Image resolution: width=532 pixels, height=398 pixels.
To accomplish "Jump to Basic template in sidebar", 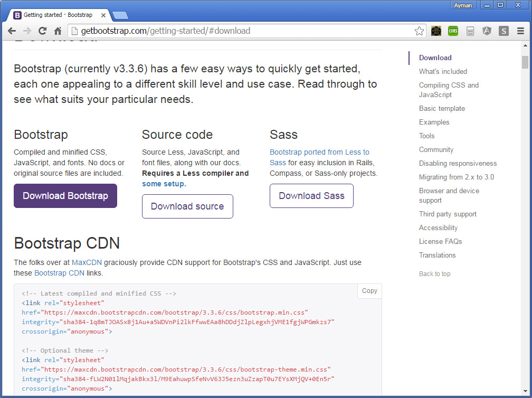I will click(x=442, y=108).
